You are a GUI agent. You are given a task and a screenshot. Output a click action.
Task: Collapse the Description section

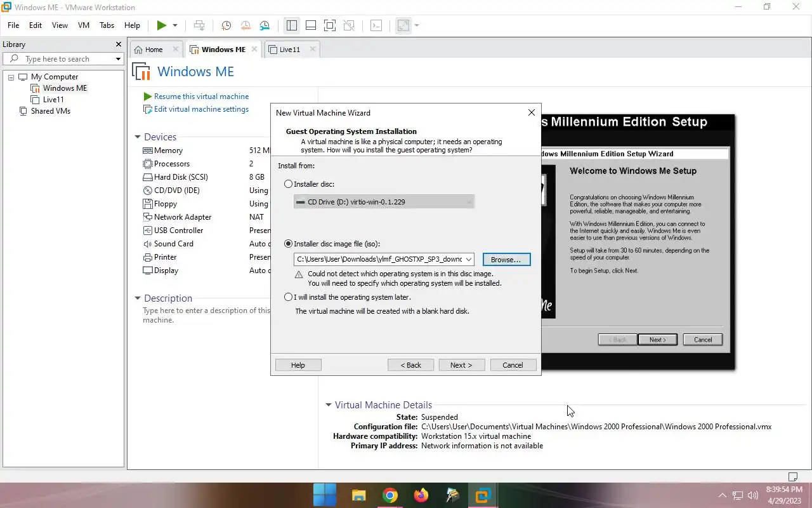137,298
